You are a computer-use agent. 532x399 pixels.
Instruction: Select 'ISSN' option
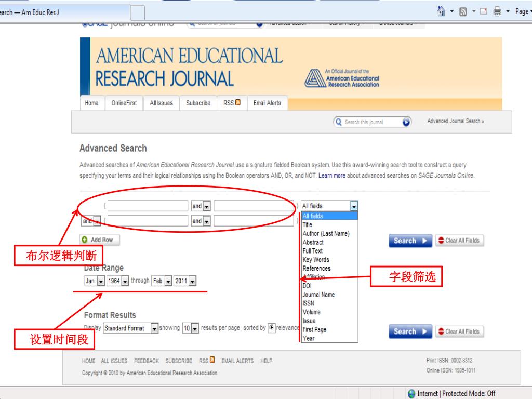330,303
